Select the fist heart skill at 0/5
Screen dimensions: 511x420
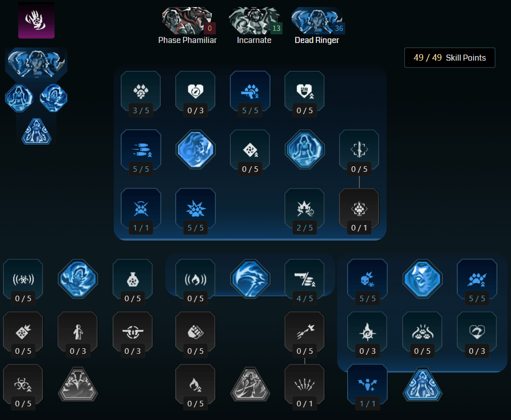point(304,94)
